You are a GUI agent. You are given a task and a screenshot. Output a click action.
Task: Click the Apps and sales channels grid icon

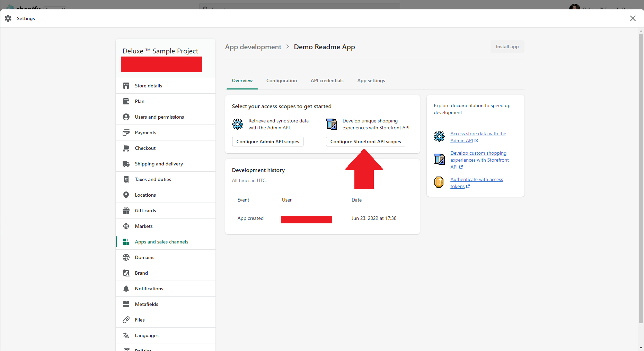pyautogui.click(x=126, y=242)
